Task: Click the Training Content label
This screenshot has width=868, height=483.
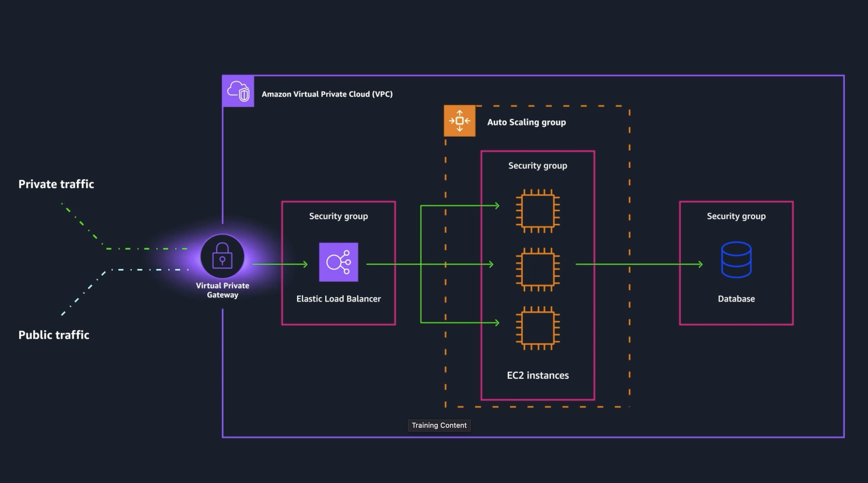Action: pyautogui.click(x=439, y=425)
